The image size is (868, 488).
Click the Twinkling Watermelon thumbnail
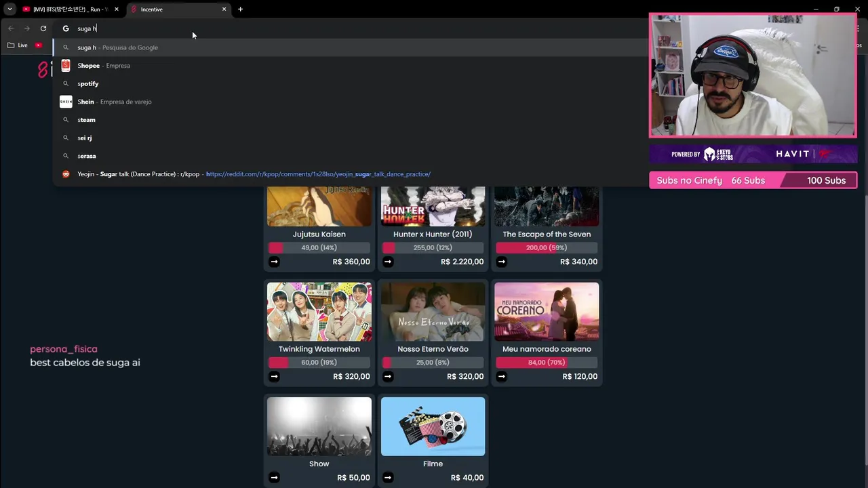[319, 312]
